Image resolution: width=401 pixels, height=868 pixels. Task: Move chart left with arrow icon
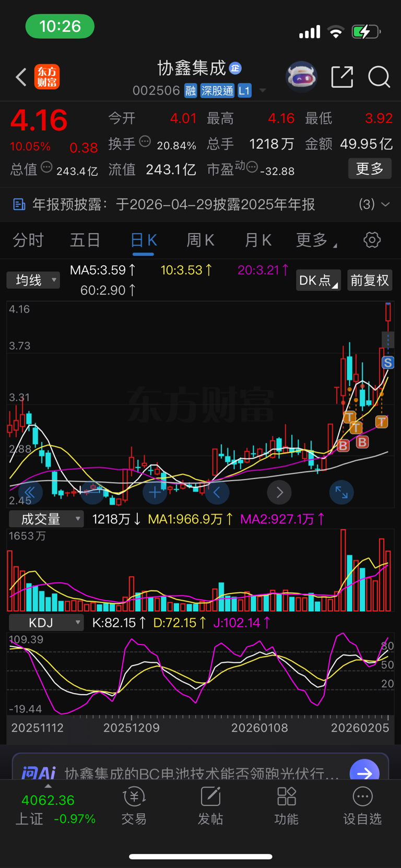(x=217, y=492)
